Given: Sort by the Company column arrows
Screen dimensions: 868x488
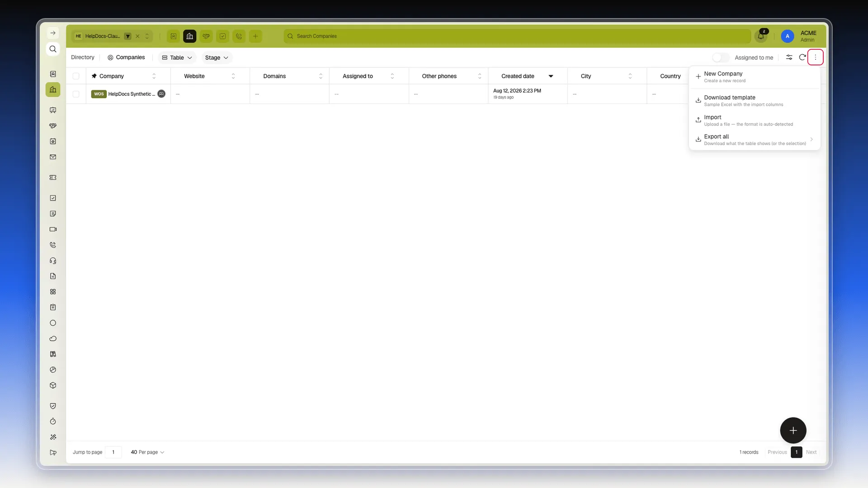Looking at the screenshot, I should (154, 76).
